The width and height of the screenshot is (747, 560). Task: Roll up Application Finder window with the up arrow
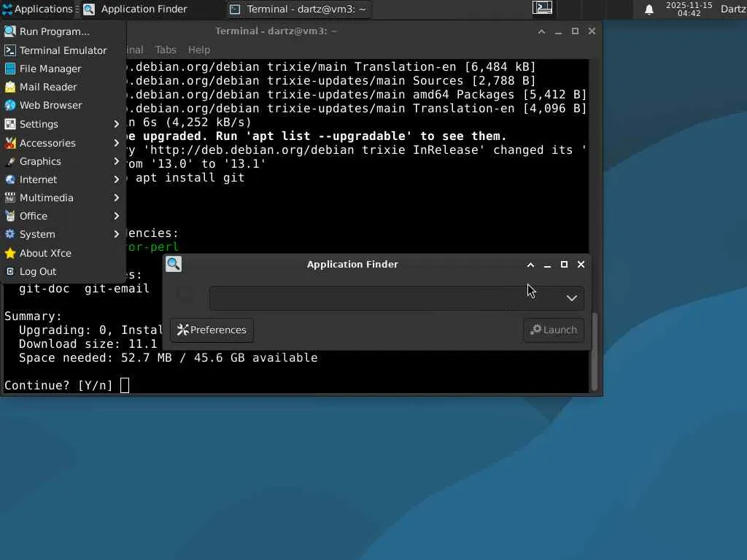530,265
